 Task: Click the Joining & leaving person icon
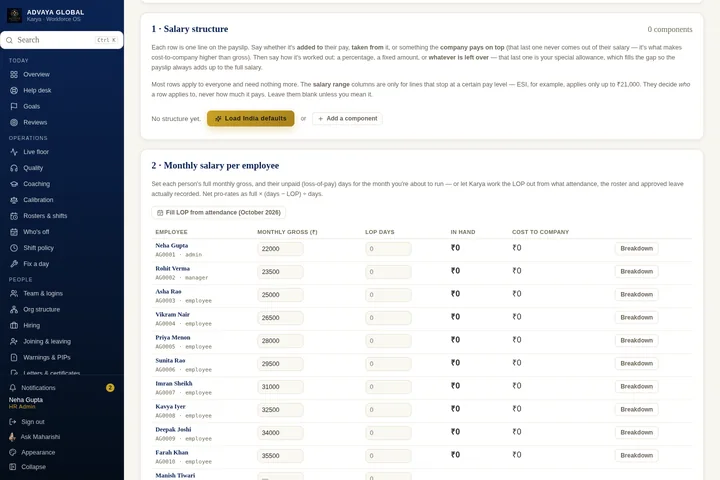(x=14, y=341)
